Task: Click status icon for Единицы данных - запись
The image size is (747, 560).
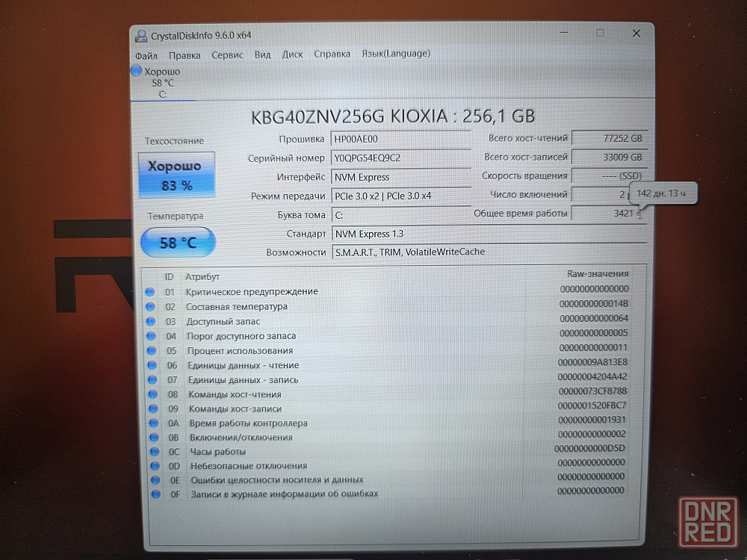Action: [x=152, y=379]
